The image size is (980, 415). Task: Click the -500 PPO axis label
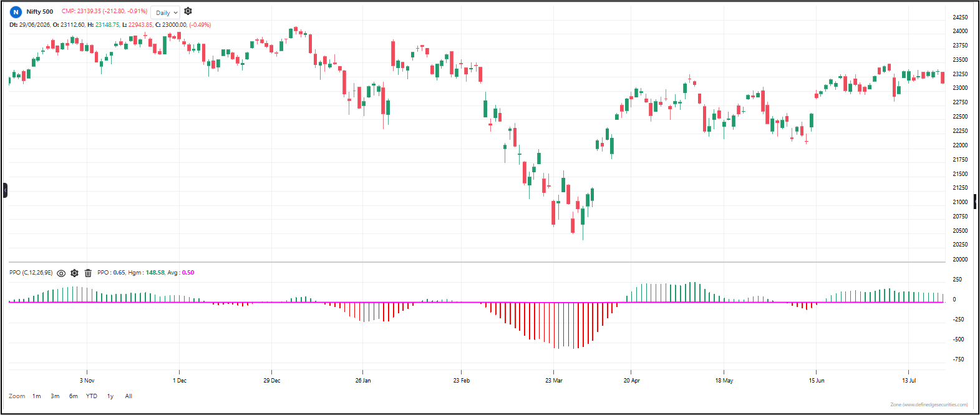pos(958,340)
